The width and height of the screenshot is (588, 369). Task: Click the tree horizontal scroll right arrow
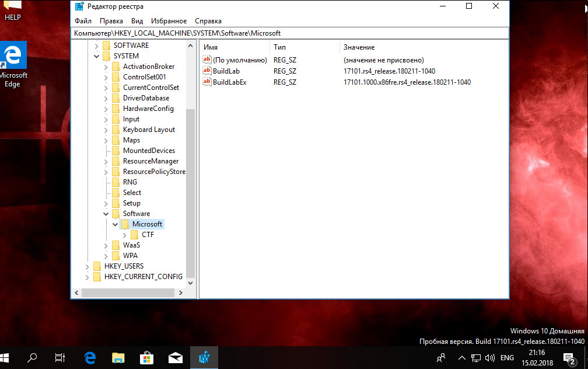point(181,293)
